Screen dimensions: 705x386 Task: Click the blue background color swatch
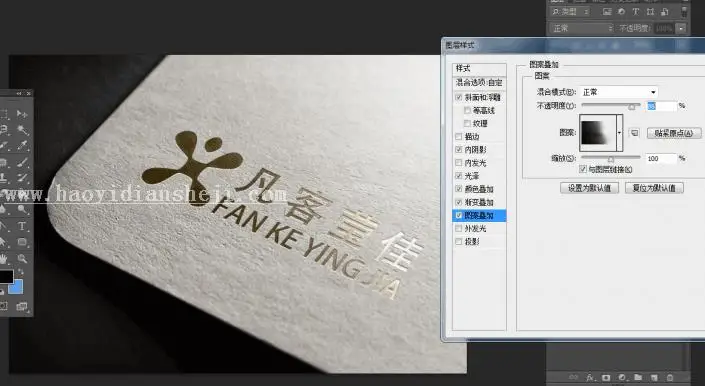15,286
